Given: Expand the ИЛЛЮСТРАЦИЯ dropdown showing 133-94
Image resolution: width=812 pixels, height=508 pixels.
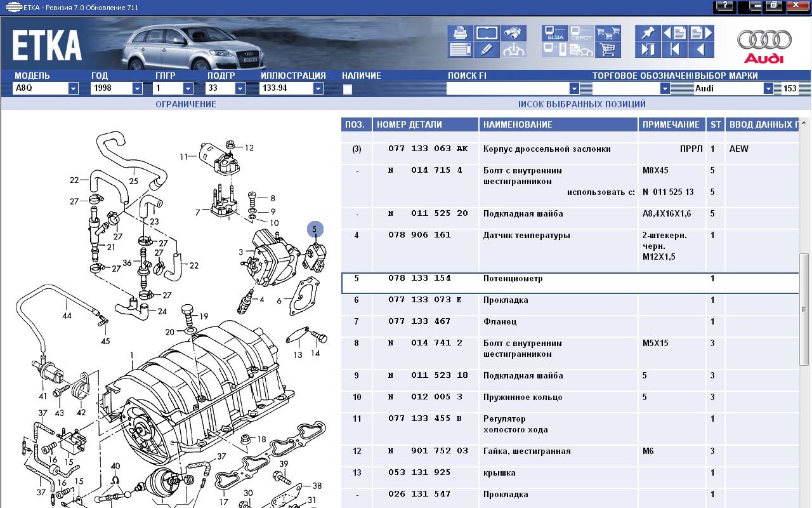Looking at the screenshot, I should coord(318,88).
